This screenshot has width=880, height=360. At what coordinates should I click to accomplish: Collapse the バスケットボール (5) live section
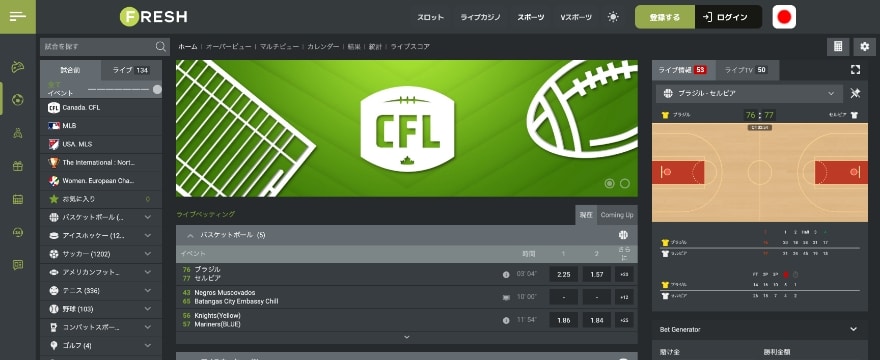[x=190, y=235]
